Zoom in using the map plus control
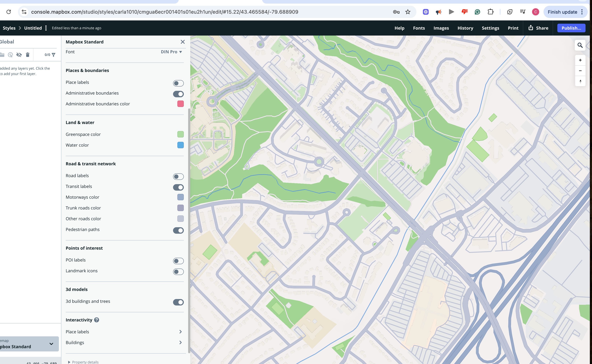Image resolution: width=592 pixels, height=364 pixels. pyautogui.click(x=580, y=60)
